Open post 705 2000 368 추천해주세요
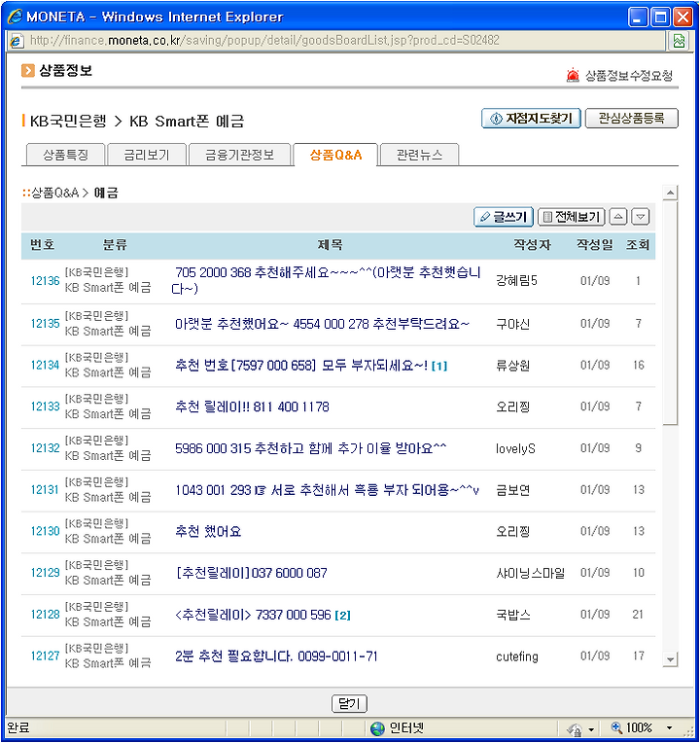This screenshot has width=700, height=743. coord(326,280)
